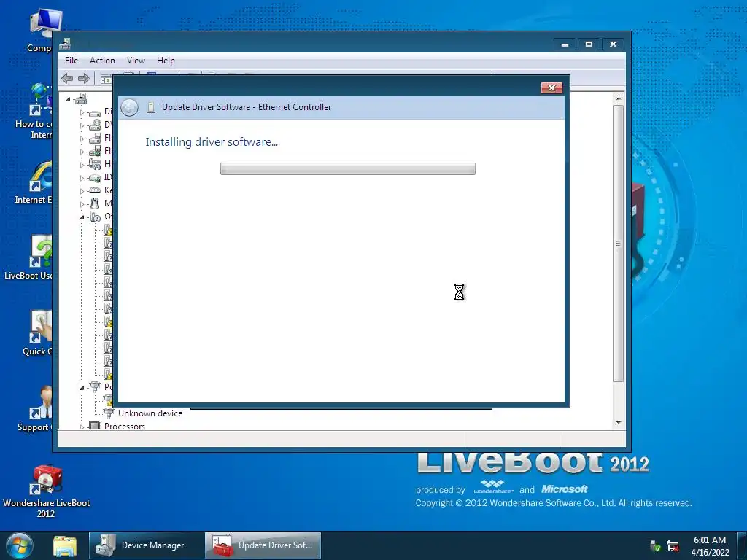
Task: Click the scroll up arrow in Device Manager
Action: [x=619, y=98]
